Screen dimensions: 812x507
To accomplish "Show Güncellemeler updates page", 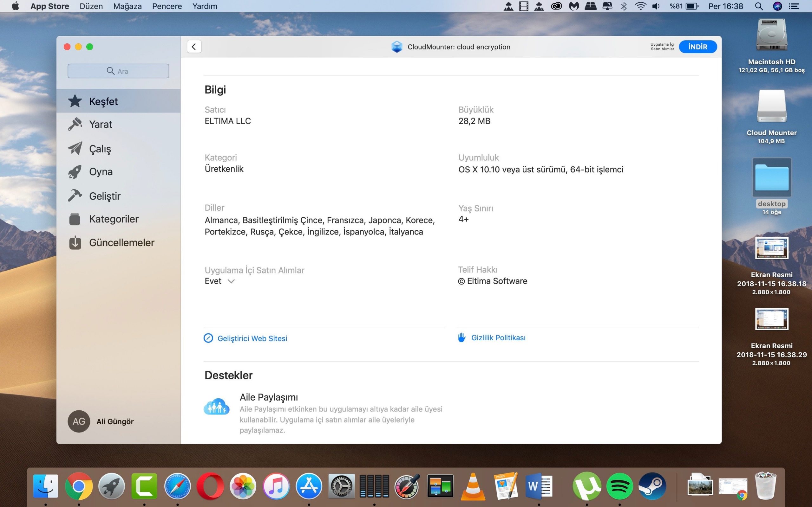I will (121, 242).
